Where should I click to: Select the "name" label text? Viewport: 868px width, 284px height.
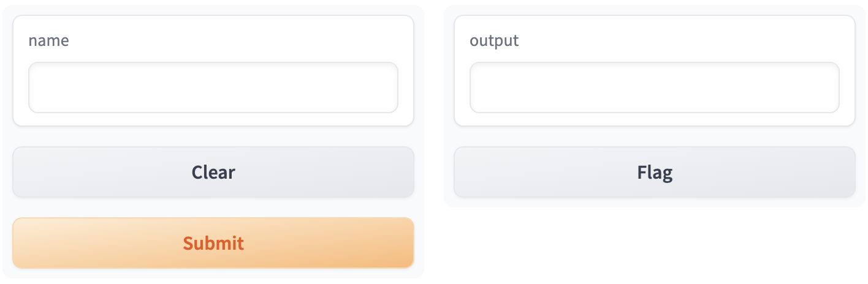48,41
